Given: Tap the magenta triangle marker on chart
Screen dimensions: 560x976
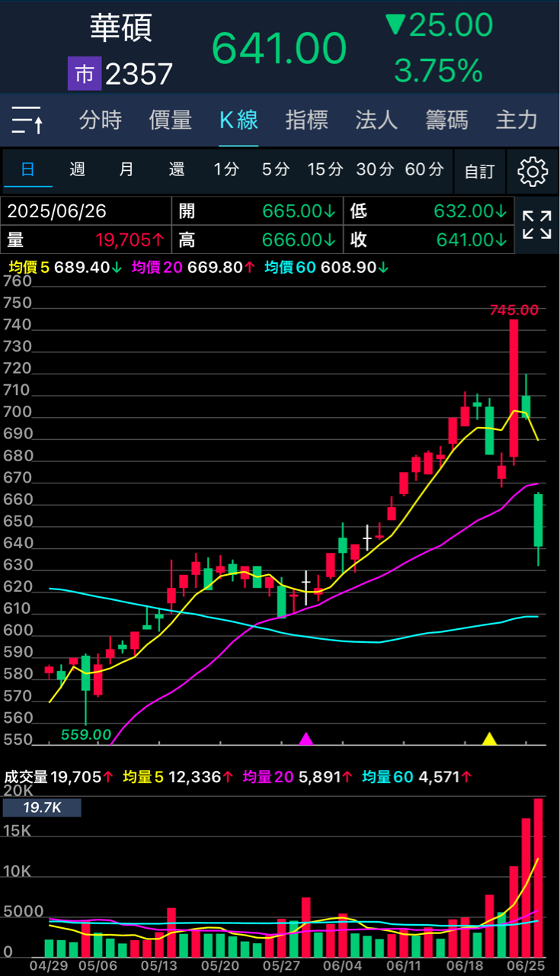Looking at the screenshot, I should pos(306,738).
